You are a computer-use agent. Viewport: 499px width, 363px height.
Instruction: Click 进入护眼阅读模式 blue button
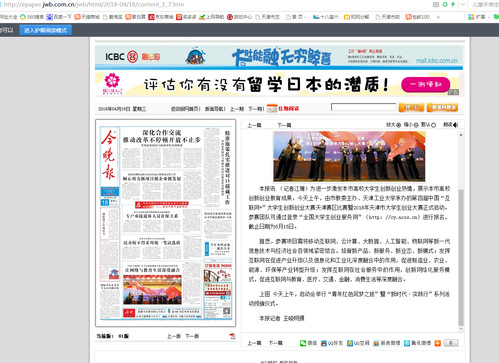[x=45, y=30]
